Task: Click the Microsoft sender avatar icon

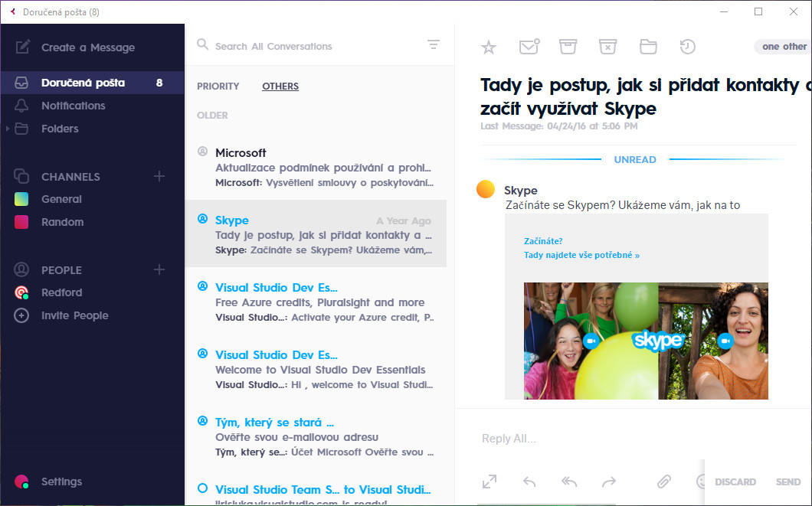Action: point(202,151)
